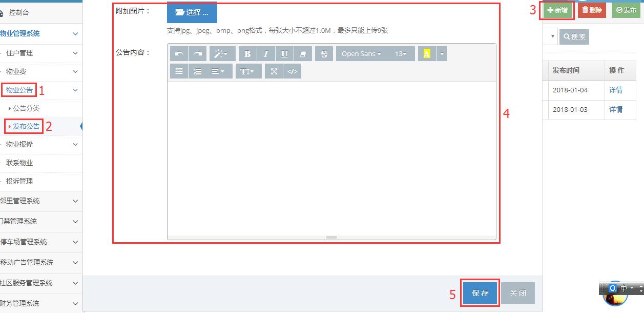Viewport: 644px width, 313px height.
Task: Click the redo arrow in the editor
Action: (198, 54)
